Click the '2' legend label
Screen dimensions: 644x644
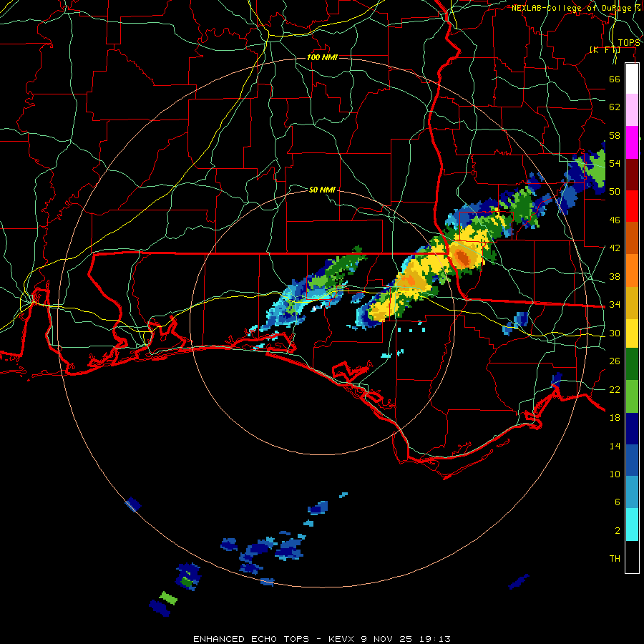point(618,531)
